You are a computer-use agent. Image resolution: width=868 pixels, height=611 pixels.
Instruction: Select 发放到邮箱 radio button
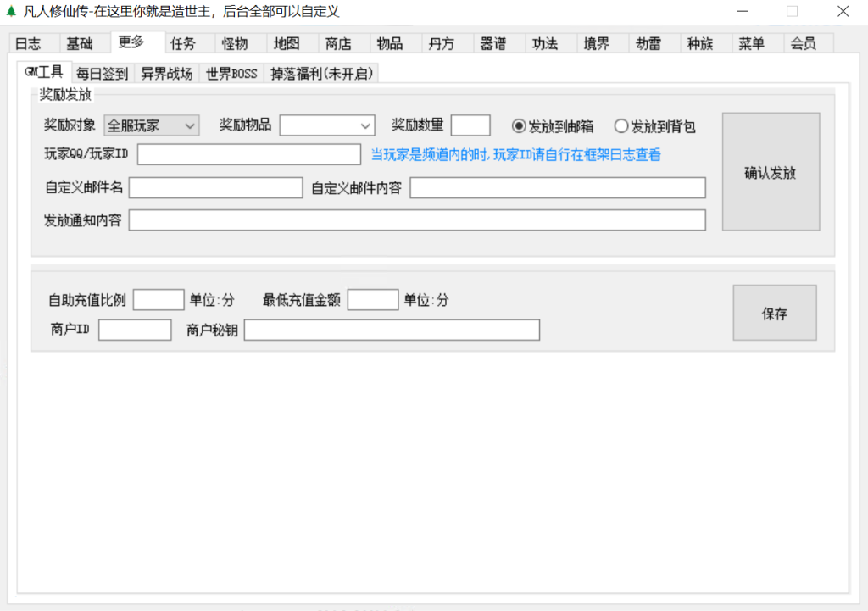[520, 126]
